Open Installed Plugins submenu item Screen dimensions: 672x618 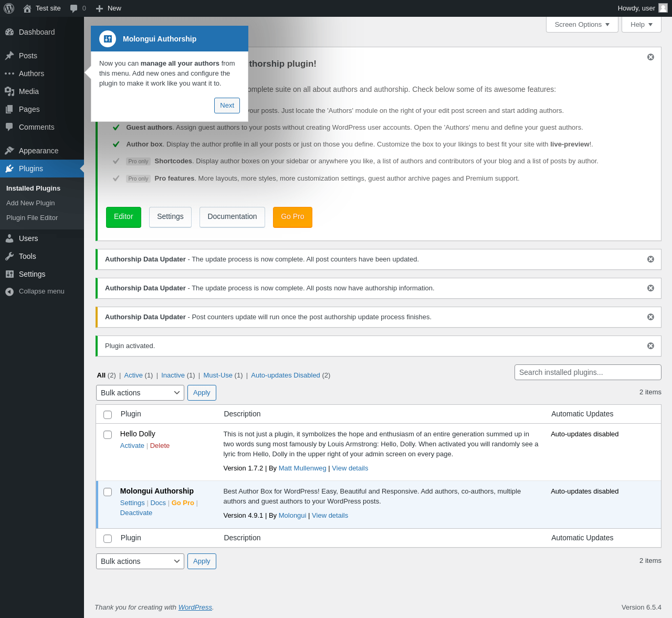[33, 188]
